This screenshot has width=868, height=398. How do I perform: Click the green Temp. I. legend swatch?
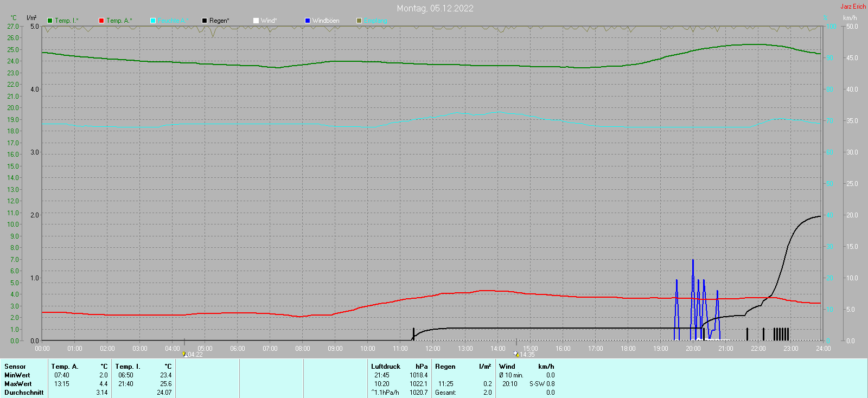click(x=50, y=21)
